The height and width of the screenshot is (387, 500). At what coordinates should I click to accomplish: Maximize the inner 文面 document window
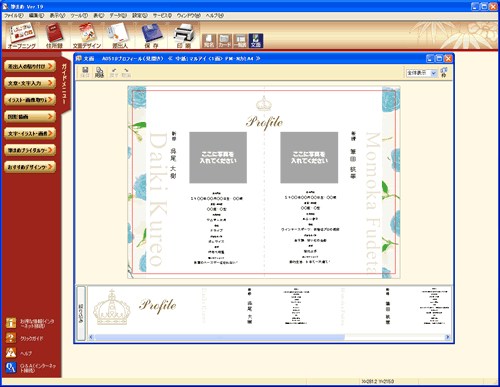click(x=439, y=59)
